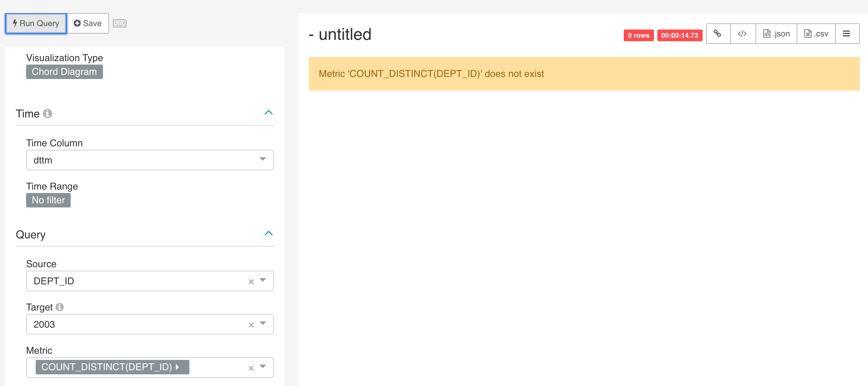Click the keyboard shortcuts icon
This screenshot has height=386, width=868.
(119, 23)
